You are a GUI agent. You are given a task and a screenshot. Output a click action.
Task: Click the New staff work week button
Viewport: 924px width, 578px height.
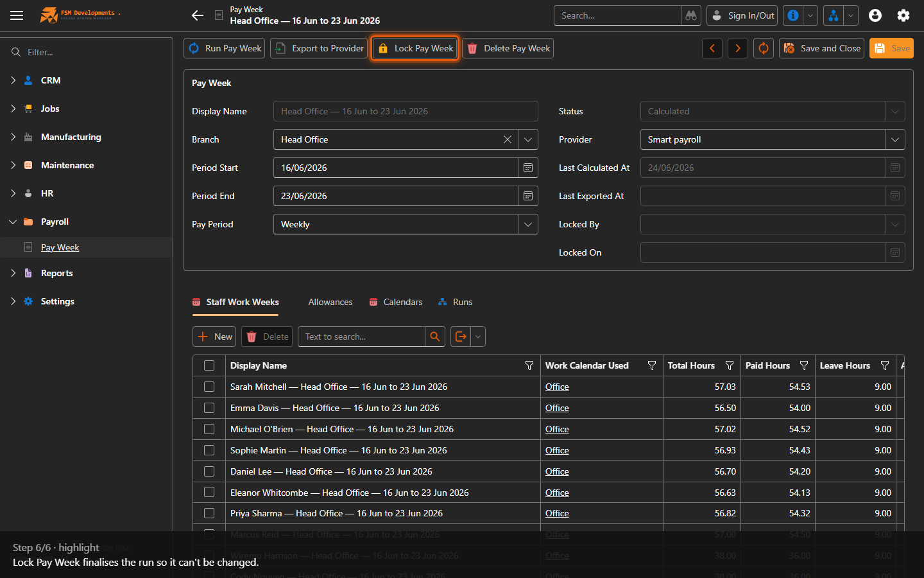point(214,337)
